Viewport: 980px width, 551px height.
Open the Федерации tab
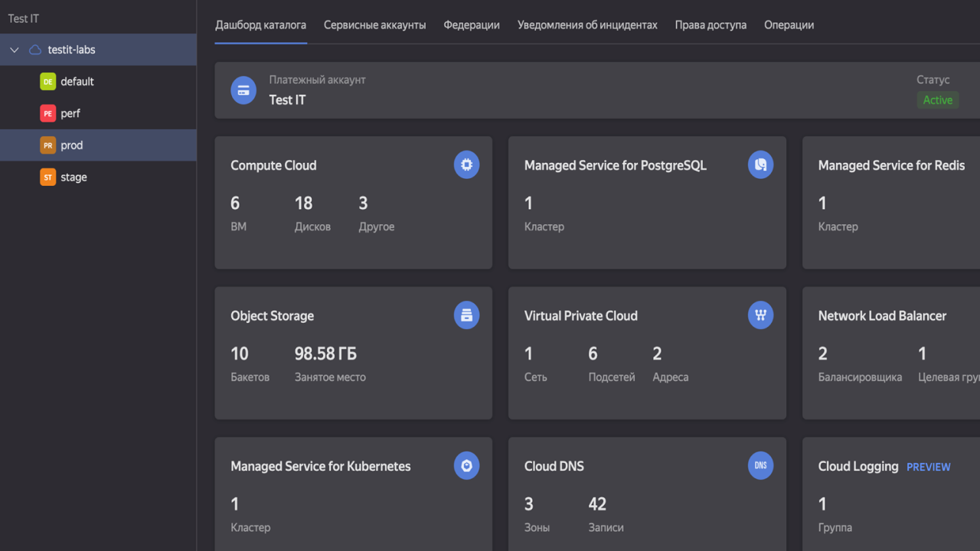(x=472, y=25)
